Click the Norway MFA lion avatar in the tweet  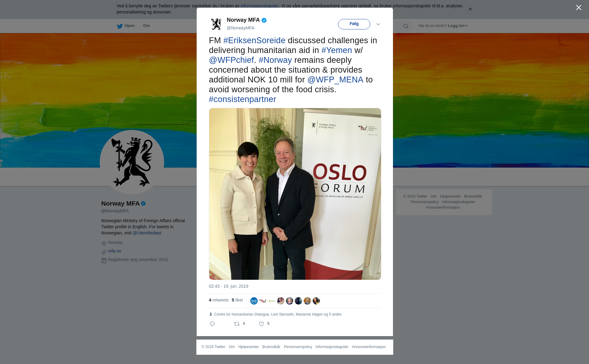pos(216,24)
